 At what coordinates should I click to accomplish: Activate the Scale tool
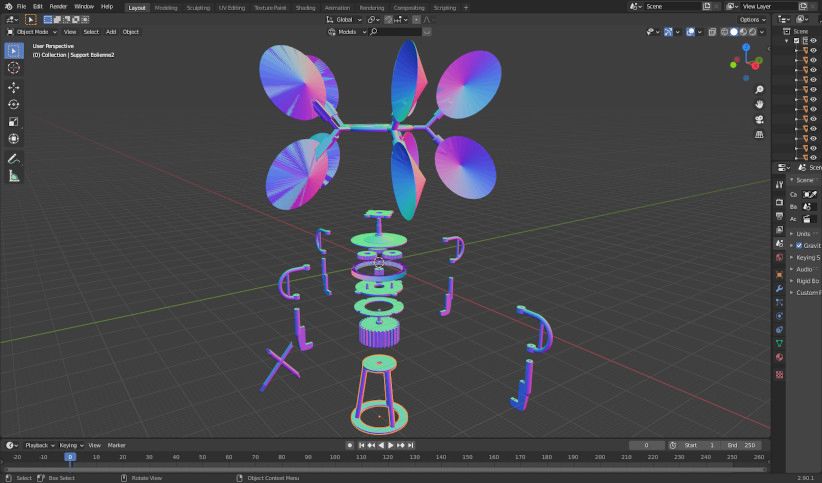(14, 122)
